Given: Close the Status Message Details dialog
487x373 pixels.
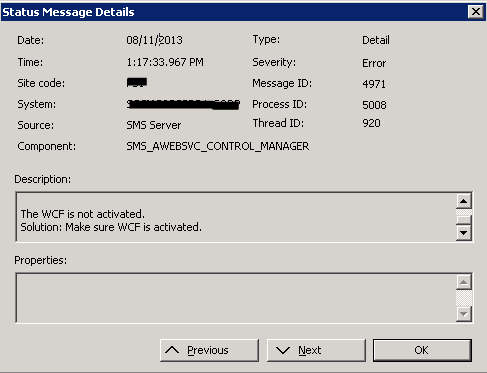Looking at the screenshot, I should coord(476,12).
